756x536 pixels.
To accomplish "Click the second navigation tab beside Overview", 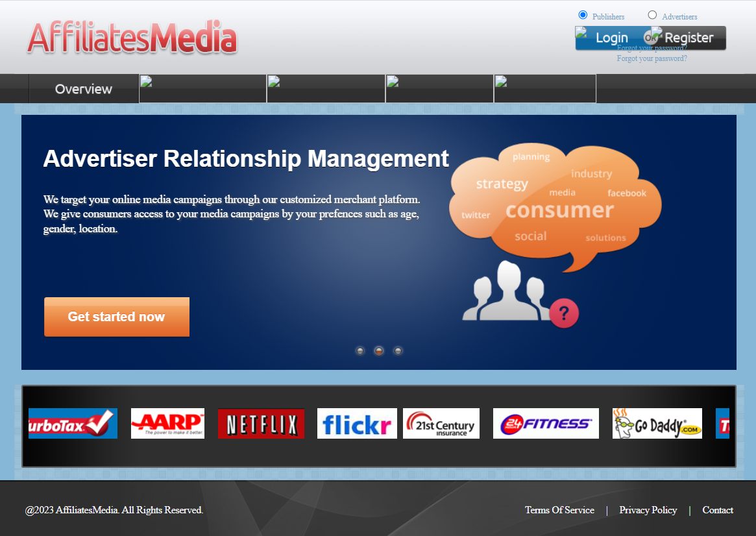I will coord(202,88).
